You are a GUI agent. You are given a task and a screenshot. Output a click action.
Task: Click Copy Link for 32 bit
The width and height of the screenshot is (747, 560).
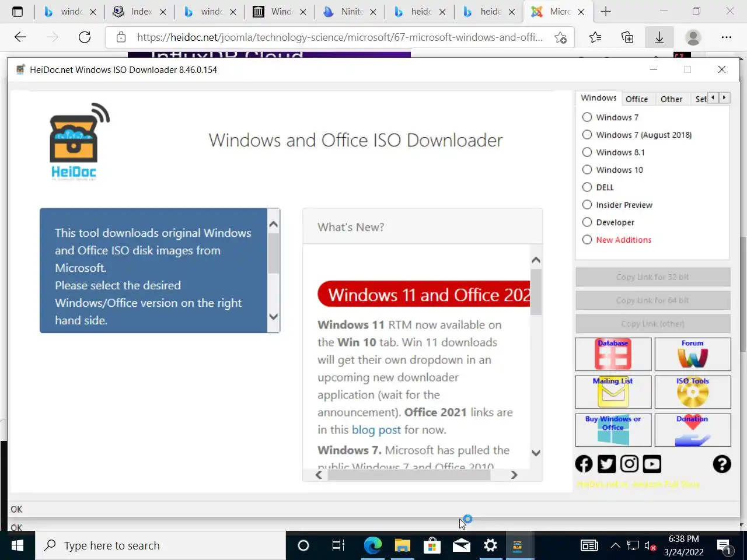[652, 277]
